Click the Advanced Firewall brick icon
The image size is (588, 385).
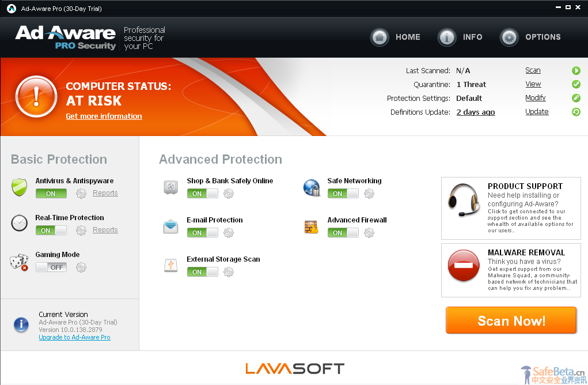tap(311, 227)
